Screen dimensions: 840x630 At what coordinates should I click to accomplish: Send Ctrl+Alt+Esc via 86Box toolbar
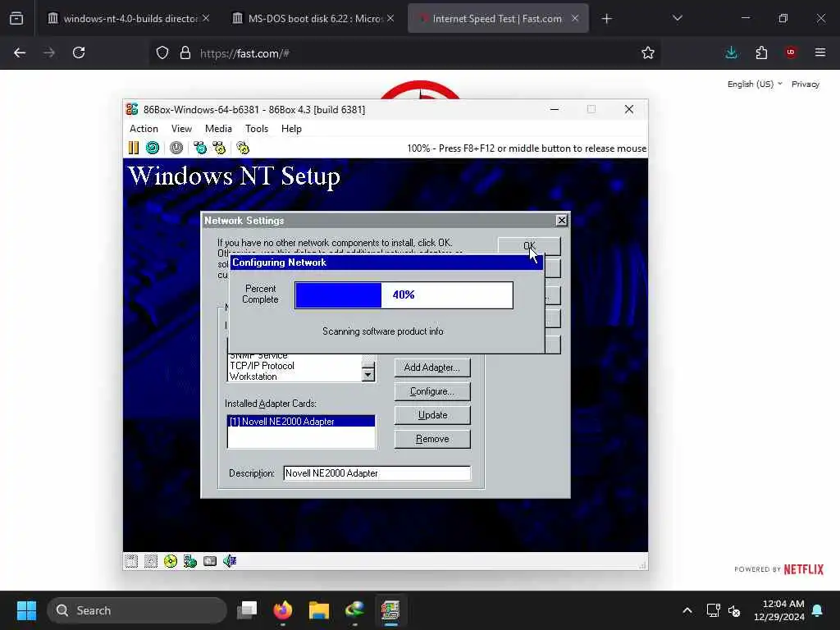coord(219,148)
